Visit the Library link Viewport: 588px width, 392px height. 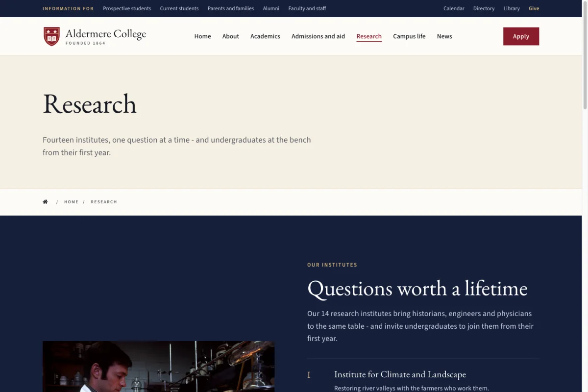pos(512,8)
